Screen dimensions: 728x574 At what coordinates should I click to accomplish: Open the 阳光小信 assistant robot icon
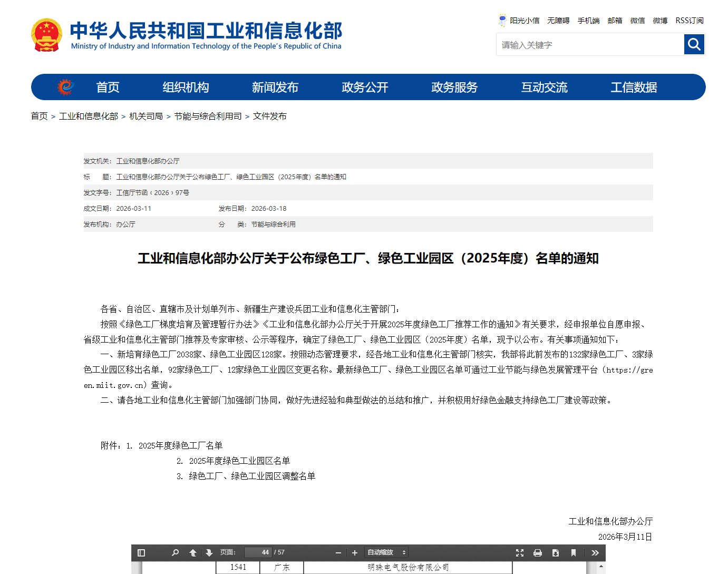tap(502, 20)
